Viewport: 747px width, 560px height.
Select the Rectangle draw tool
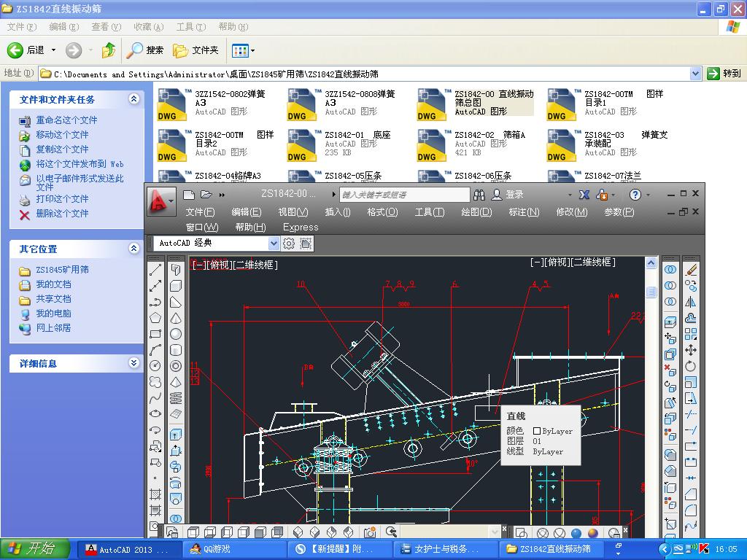pos(155,334)
